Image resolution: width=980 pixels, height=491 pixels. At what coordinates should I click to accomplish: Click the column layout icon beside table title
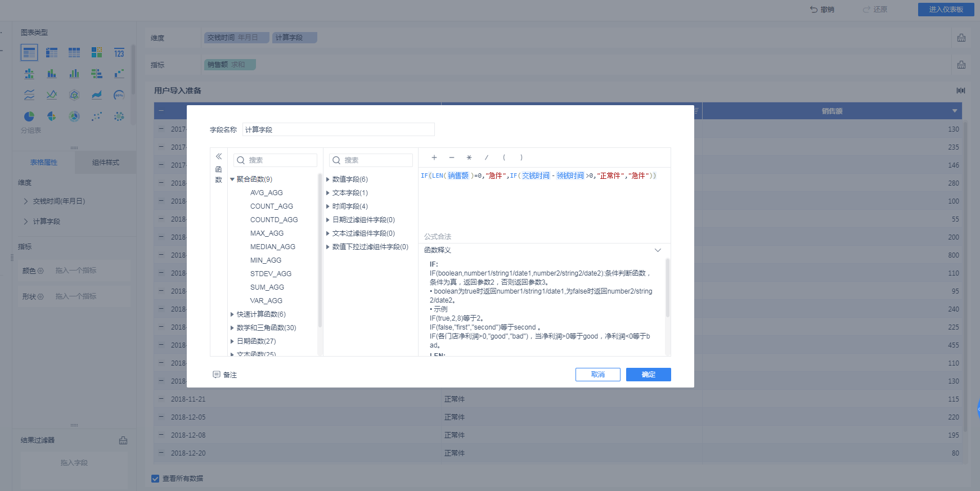click(961, 91)
